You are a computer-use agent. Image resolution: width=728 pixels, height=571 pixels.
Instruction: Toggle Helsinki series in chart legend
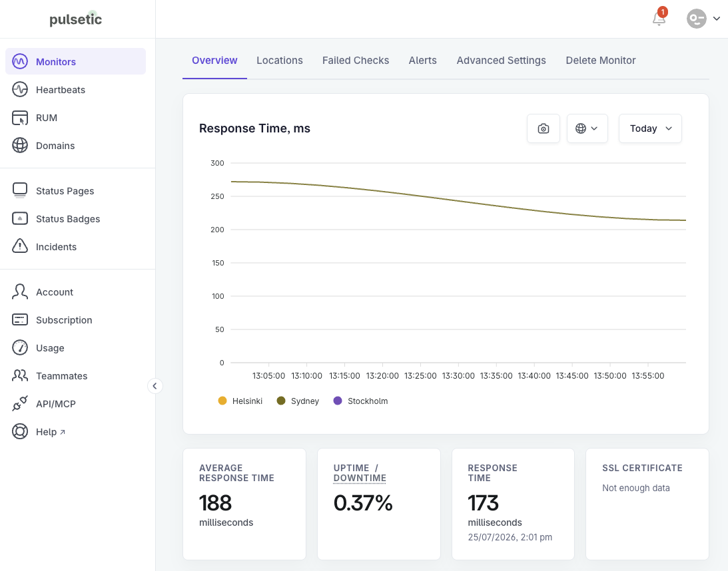(240, 401)
